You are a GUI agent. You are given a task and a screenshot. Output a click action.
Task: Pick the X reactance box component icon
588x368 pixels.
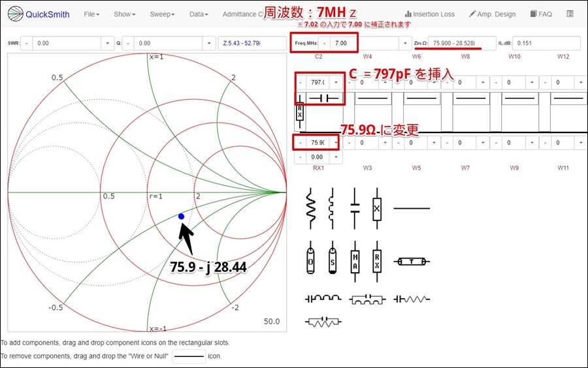coord(377,209)
